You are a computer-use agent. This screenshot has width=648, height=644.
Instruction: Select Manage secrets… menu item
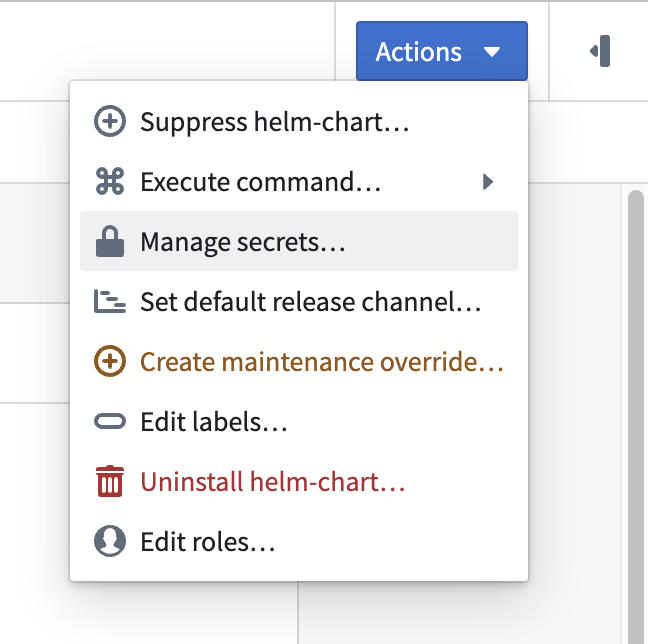pyautogui.click(x=298, y=241)
